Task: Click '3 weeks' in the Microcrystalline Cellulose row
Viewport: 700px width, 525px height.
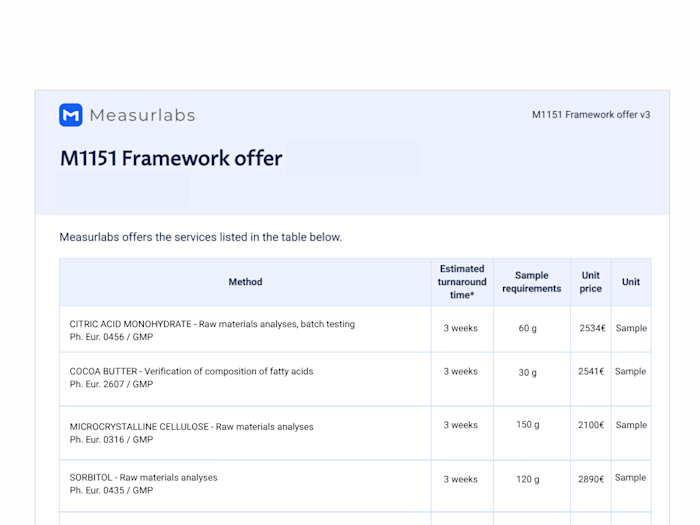Action: click(461, 425)
